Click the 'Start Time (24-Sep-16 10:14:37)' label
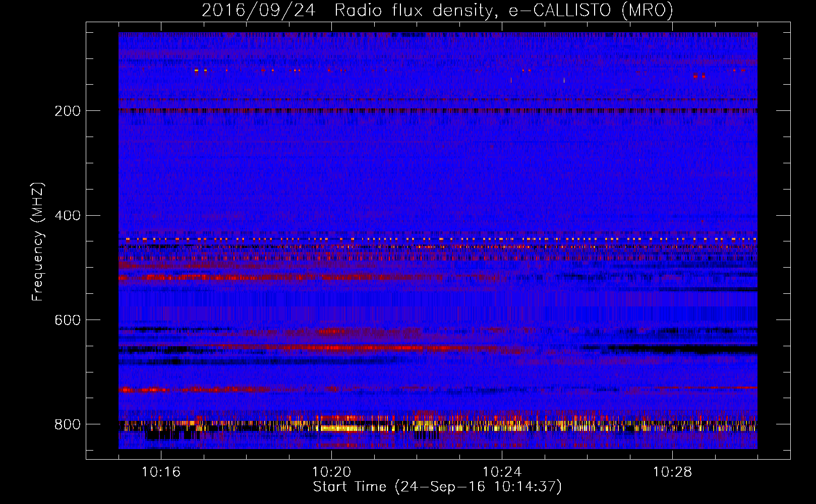Screen dimensions: 816x504 point(437,487)
